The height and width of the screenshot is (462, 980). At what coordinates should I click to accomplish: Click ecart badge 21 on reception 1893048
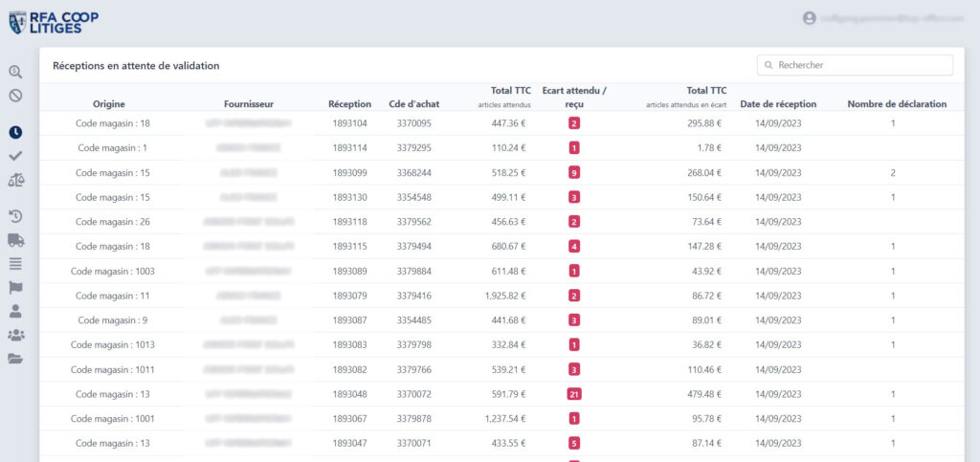[574, 394]
